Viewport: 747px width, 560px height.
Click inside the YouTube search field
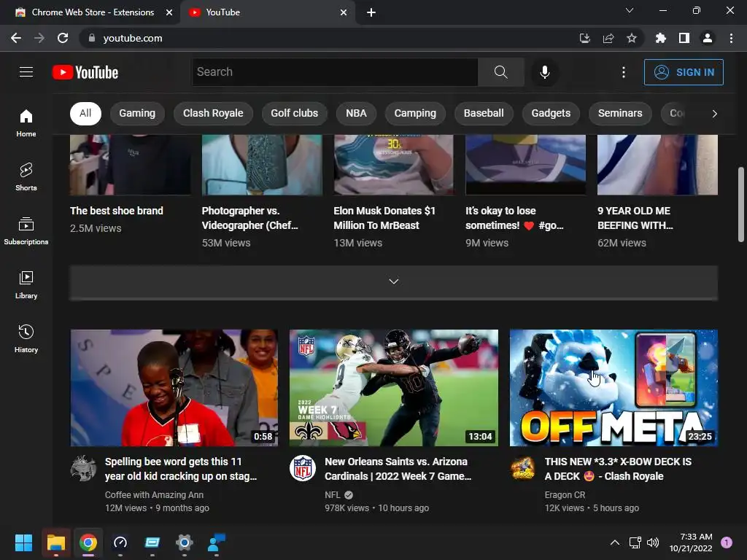pyautogui.click(x=335, y=72)
